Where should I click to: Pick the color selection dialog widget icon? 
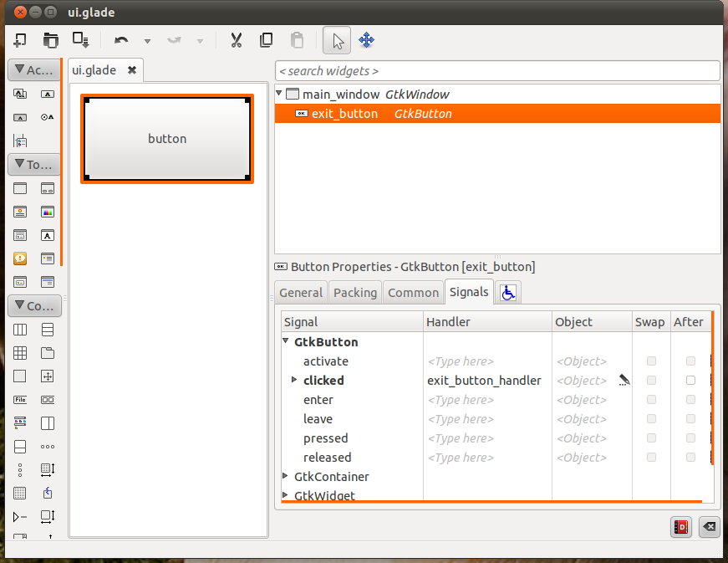coord(48,212)
